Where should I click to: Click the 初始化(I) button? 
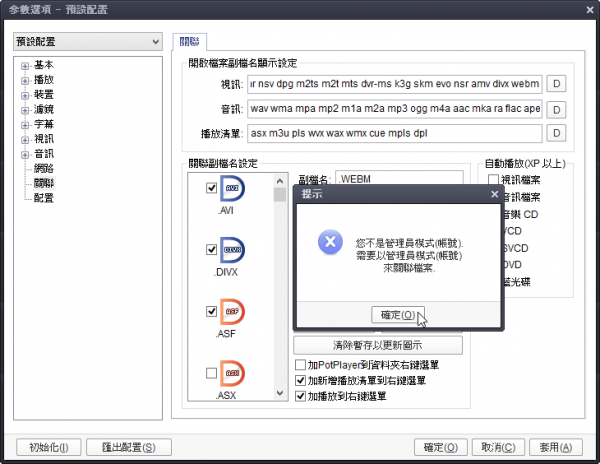[49, 447]
